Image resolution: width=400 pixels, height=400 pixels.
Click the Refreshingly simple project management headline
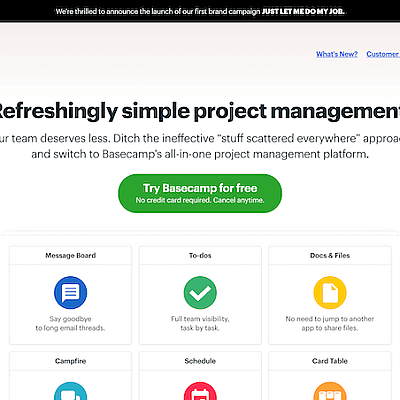(200, 111)
